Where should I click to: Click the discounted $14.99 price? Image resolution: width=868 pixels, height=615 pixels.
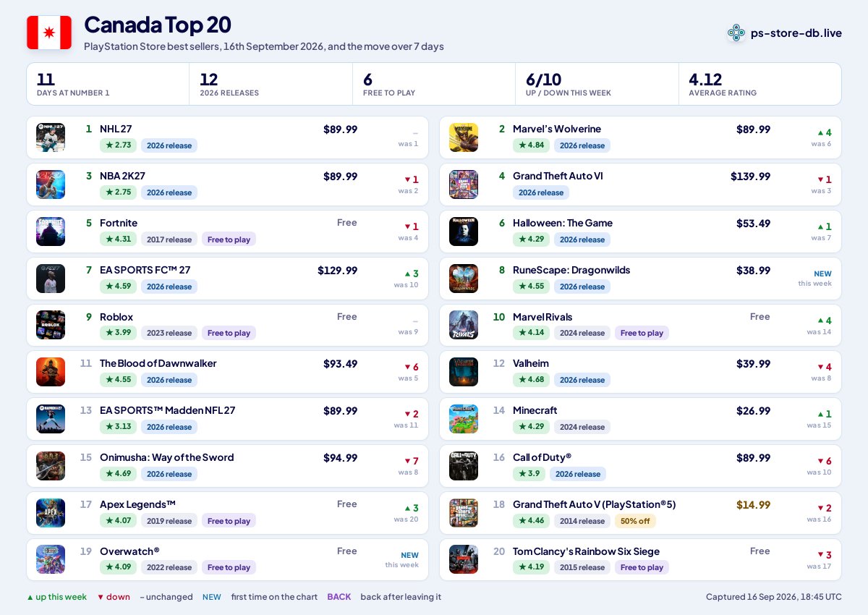point(753,504)
